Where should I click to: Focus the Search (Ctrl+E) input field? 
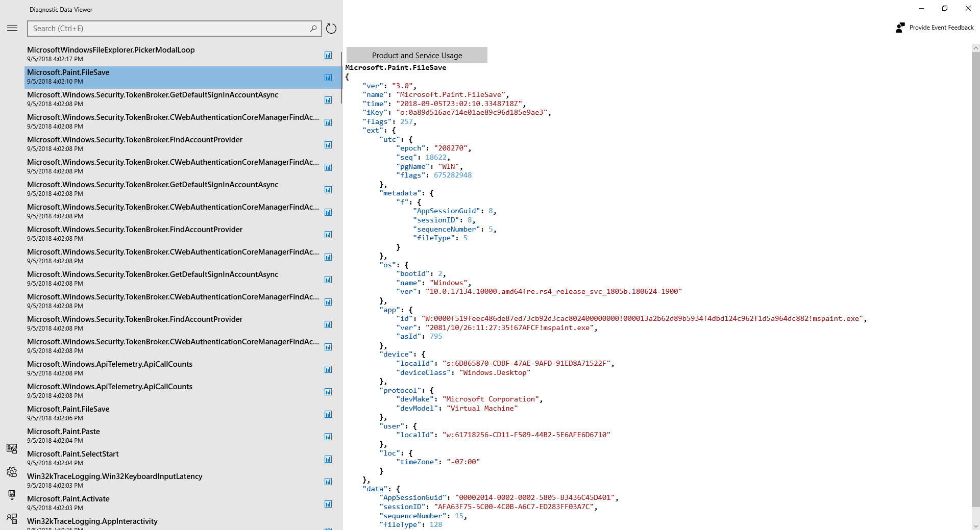(x=168, y=29)
